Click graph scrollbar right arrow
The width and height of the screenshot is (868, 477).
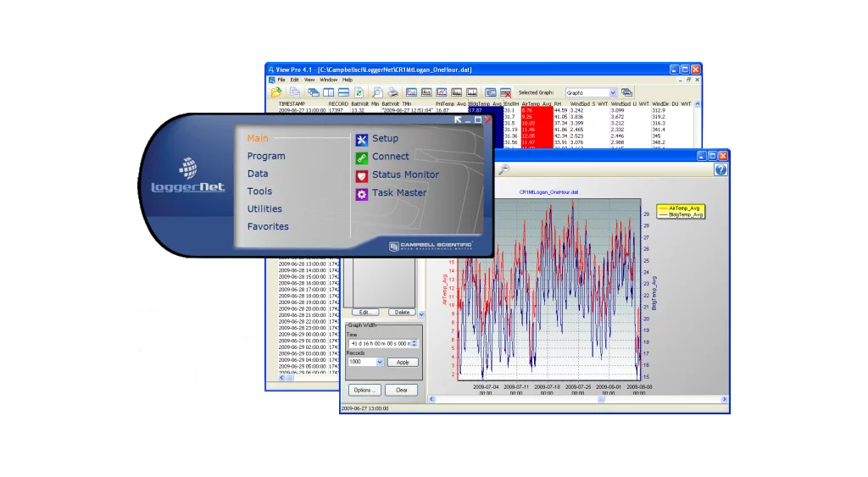click(x=724, y=399)
